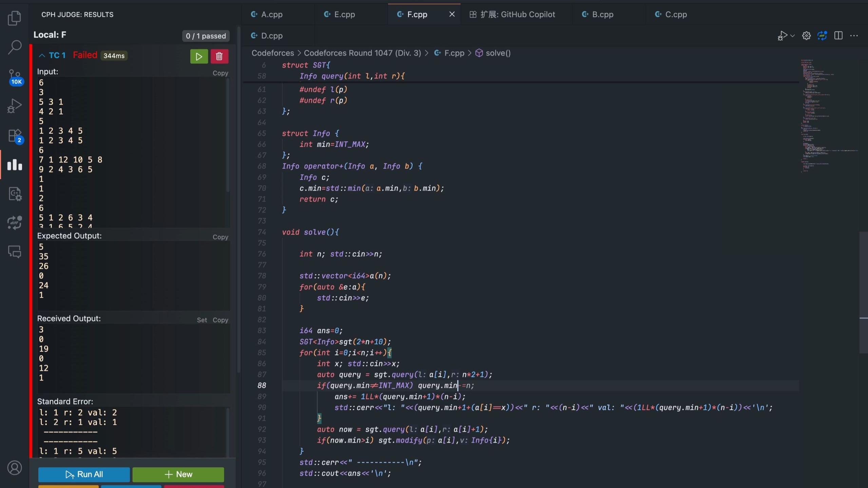Click the diff compare icon in editor toolbar
Screen dimensions: 868x488
click(x=822, y=36)
